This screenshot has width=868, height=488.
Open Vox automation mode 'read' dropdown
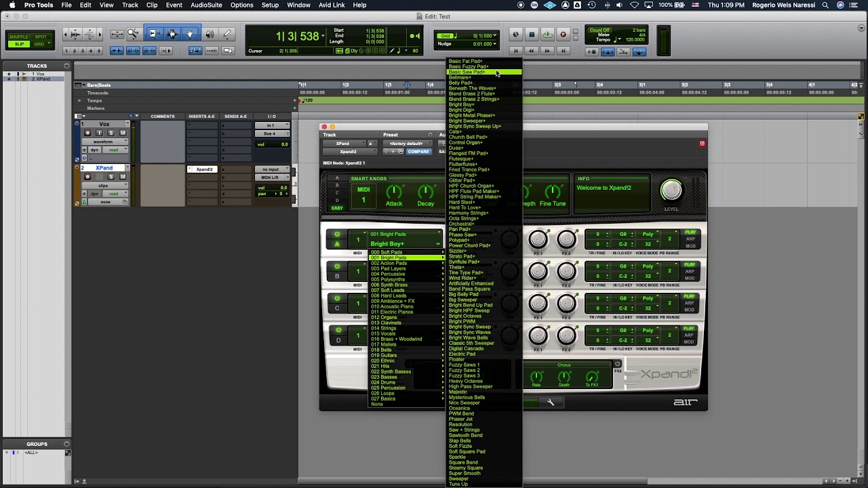point(115,150)
